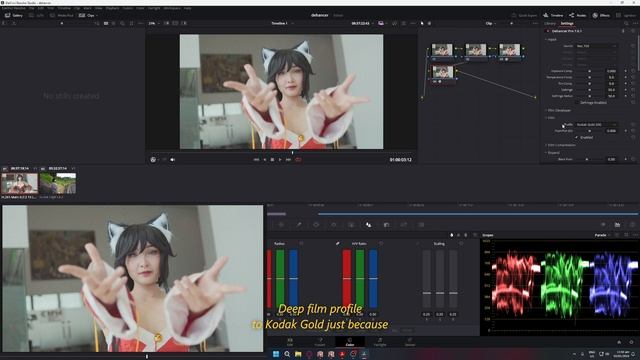Jump to the previous clip in viewer

[256, 160]
